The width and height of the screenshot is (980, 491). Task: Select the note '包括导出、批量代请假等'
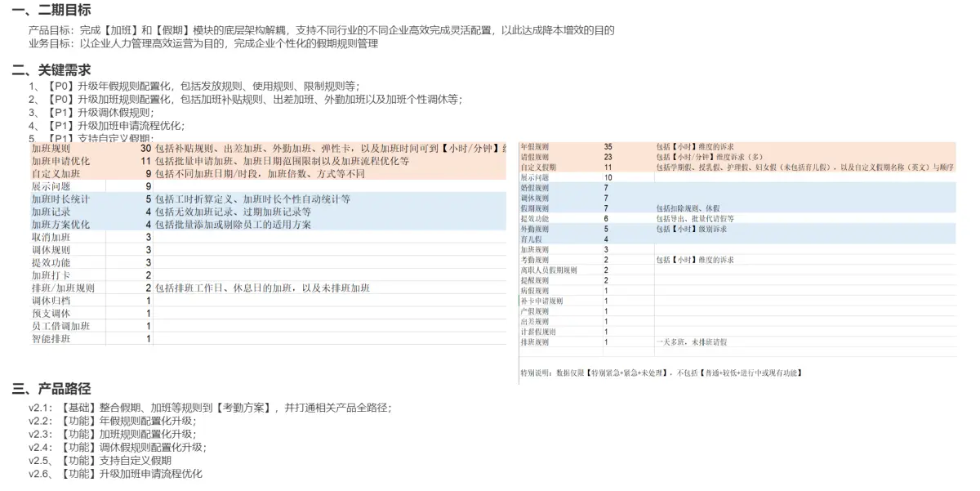point(694,219)
